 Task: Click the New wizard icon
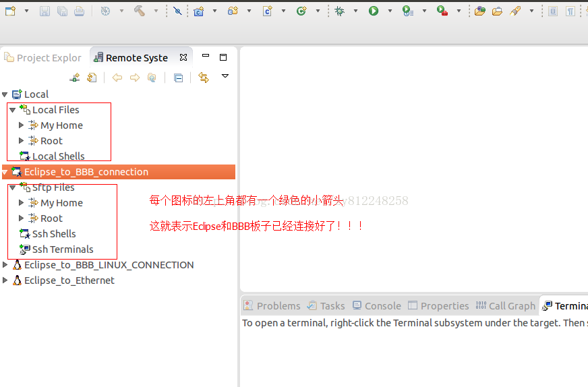pos(11,11)
